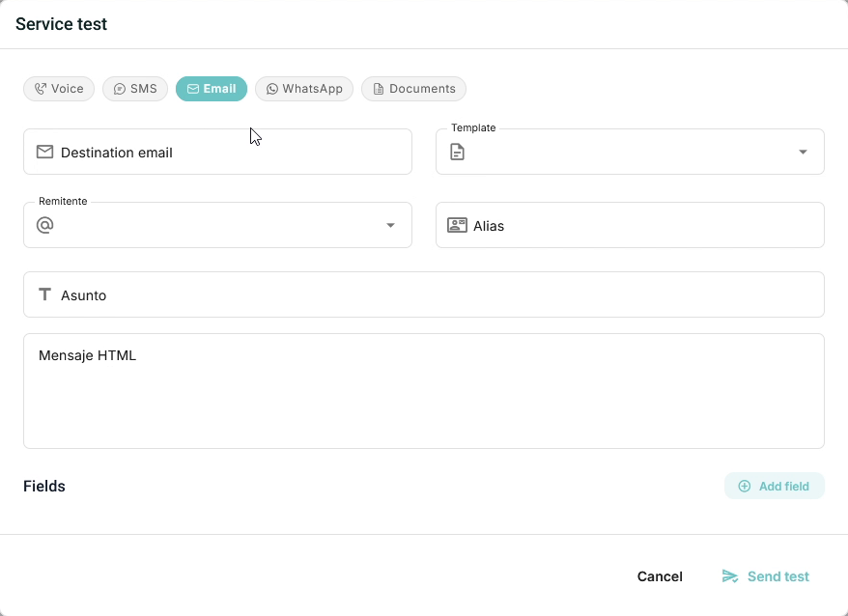Click the phone icon on Voice tab
This screenshot has width=848, height=616.
[41, 89]
